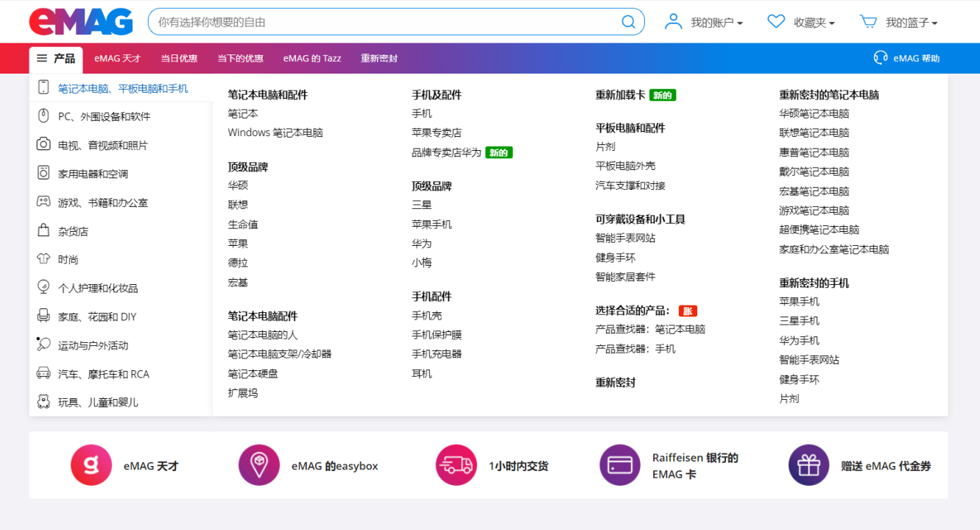Select the 当日优惠 menu item
The width and height of the screenshot is (980, 530).
coord(179,57)
